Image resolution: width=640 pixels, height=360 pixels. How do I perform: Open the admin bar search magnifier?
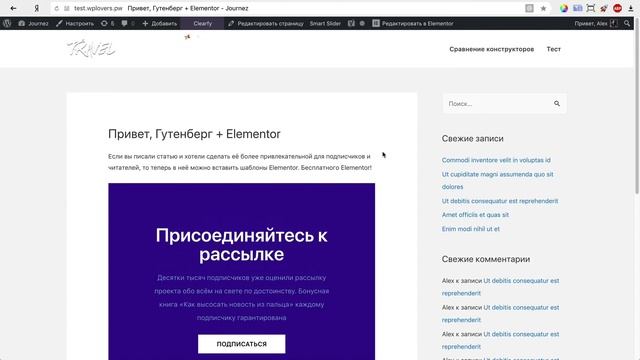627,24
